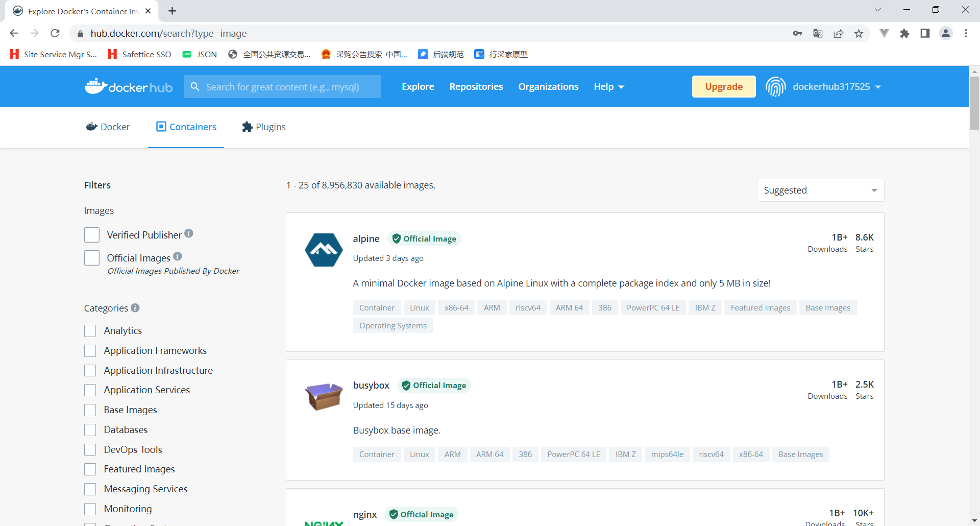Open the busybox box logo
The height and width of the screenshot is (526, 980).
[x=324, y=396]
